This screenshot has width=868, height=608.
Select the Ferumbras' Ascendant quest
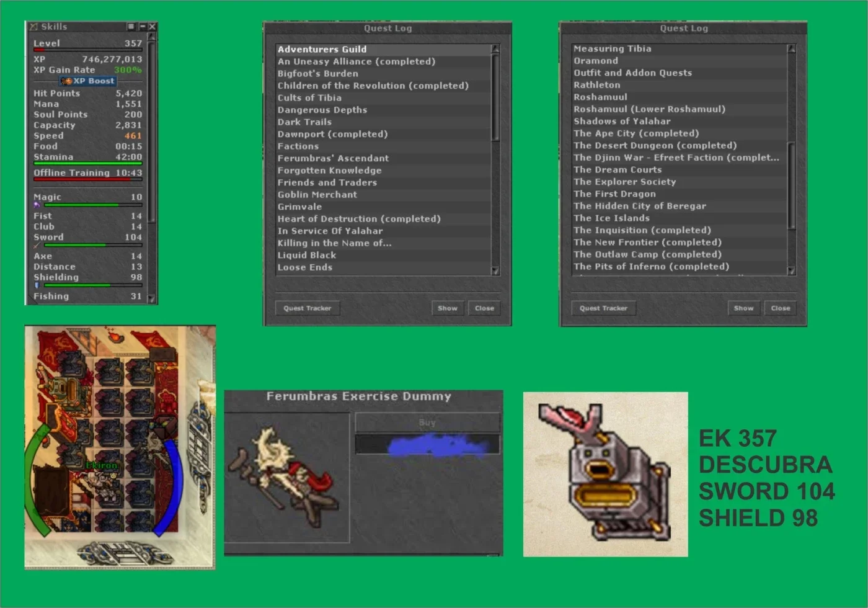pos(383,158)
